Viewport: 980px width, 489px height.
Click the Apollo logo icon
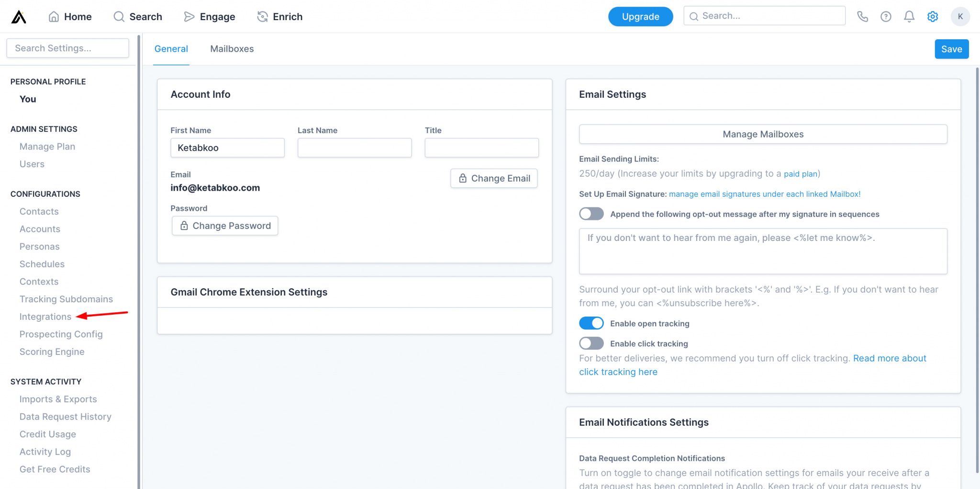[x=19, y=17]
